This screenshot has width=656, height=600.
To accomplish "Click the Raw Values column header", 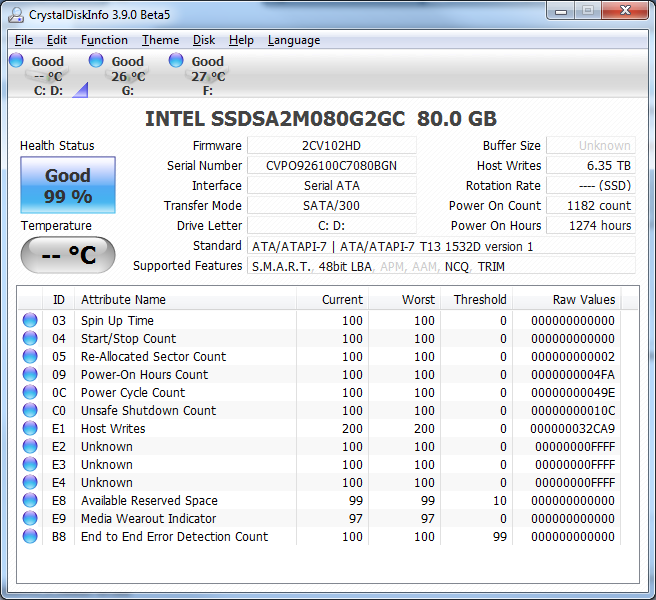I will pos(567,300).
